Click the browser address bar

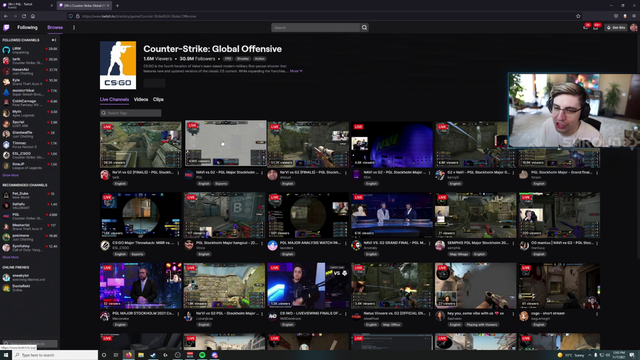coord(324,16)
